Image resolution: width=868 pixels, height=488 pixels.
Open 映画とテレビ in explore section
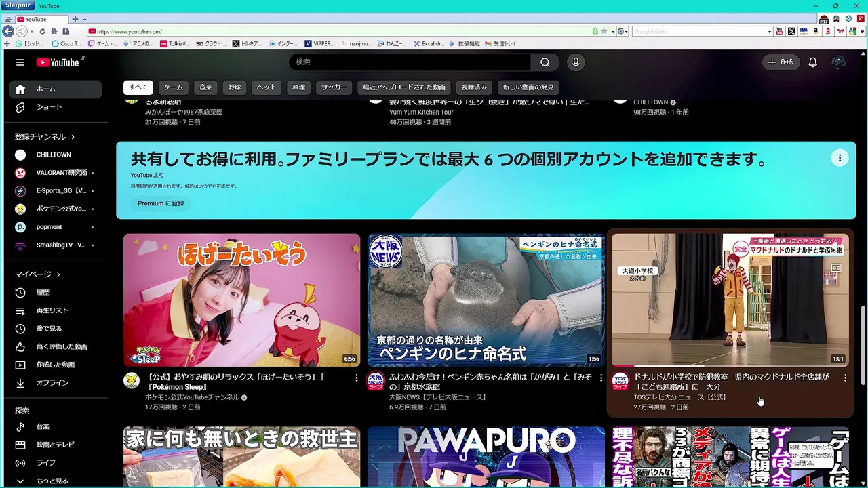click(56, 445)
